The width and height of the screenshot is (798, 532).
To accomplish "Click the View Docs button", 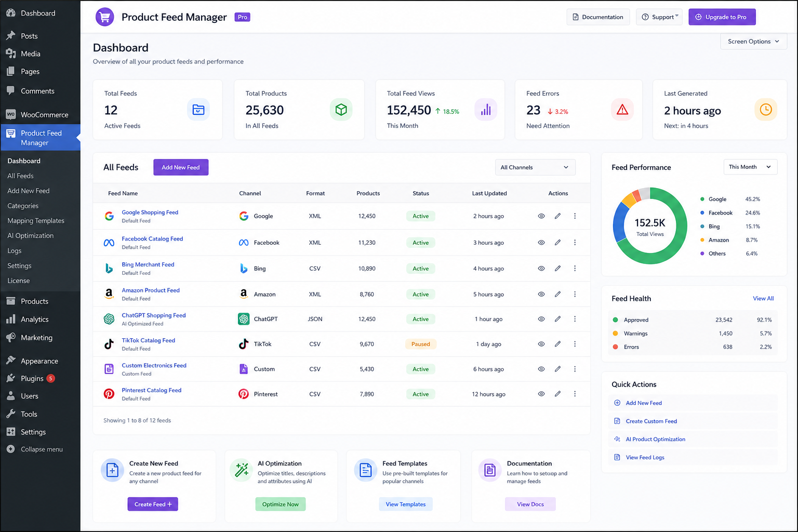I will pyautogui.click(x=530, y=504).
